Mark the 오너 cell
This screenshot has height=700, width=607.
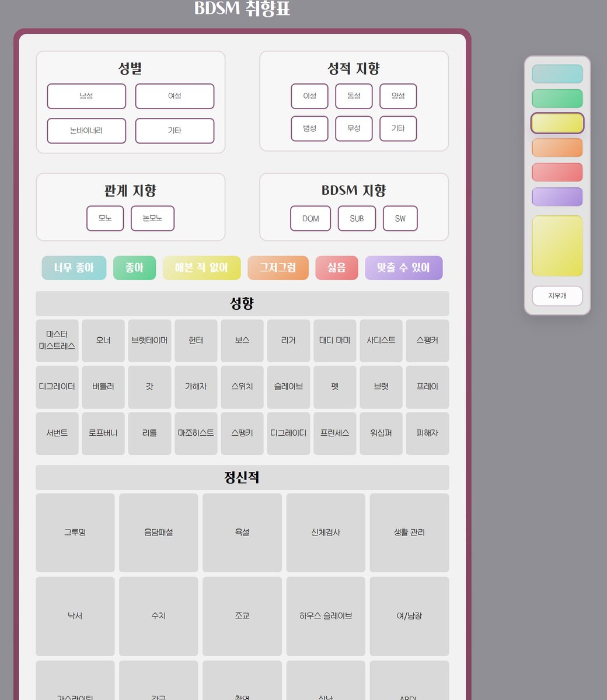pos(103,341)
